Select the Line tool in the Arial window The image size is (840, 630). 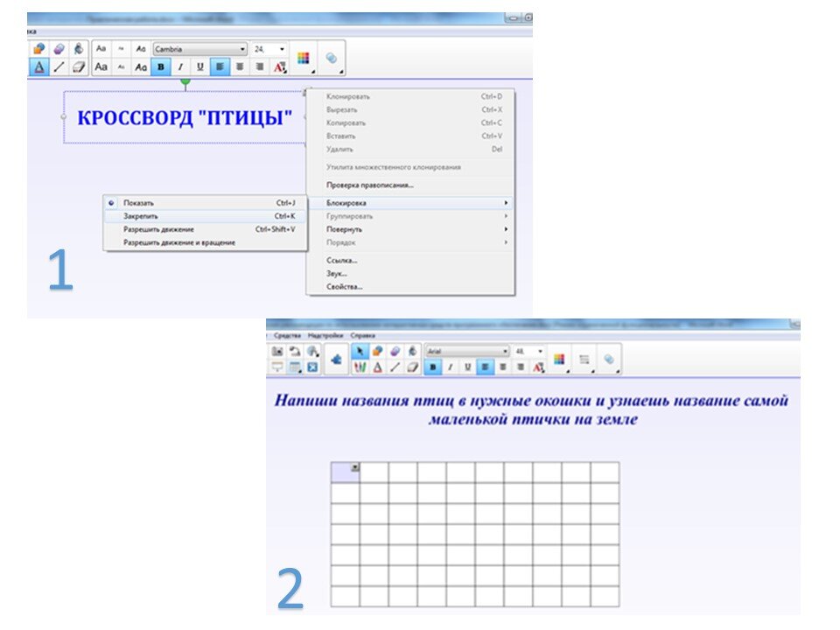tap(395, 367)
